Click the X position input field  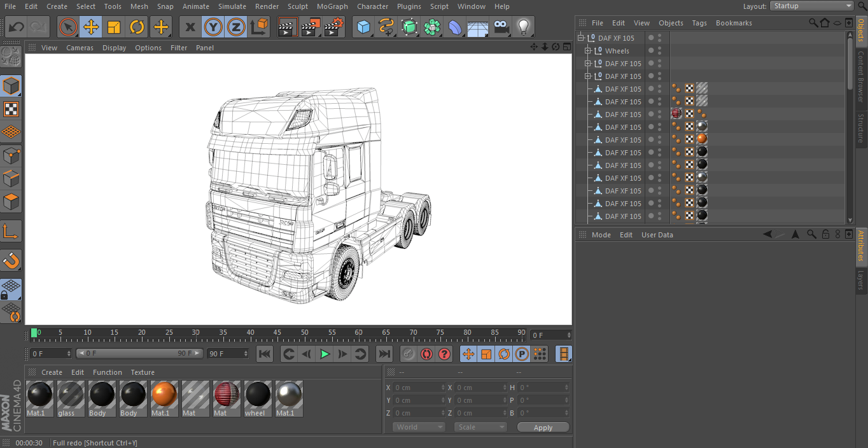[x=418, y=388]
